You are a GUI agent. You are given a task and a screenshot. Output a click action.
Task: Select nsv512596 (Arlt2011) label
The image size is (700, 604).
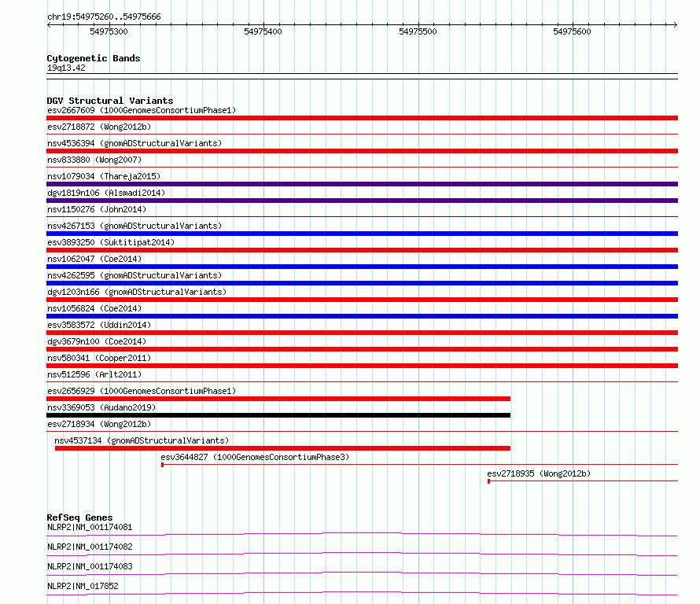94,374
